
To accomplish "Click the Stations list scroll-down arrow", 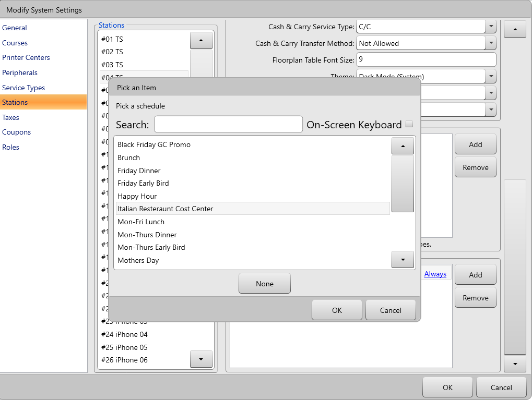I will click(x=201, y=359).
